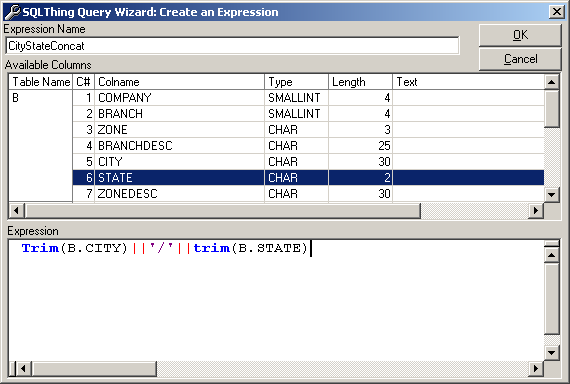Viewport: 570px width, 384px height.
Task: Click the left arrow of expression editor horizontal scrollbar
Action: [24, 369]
